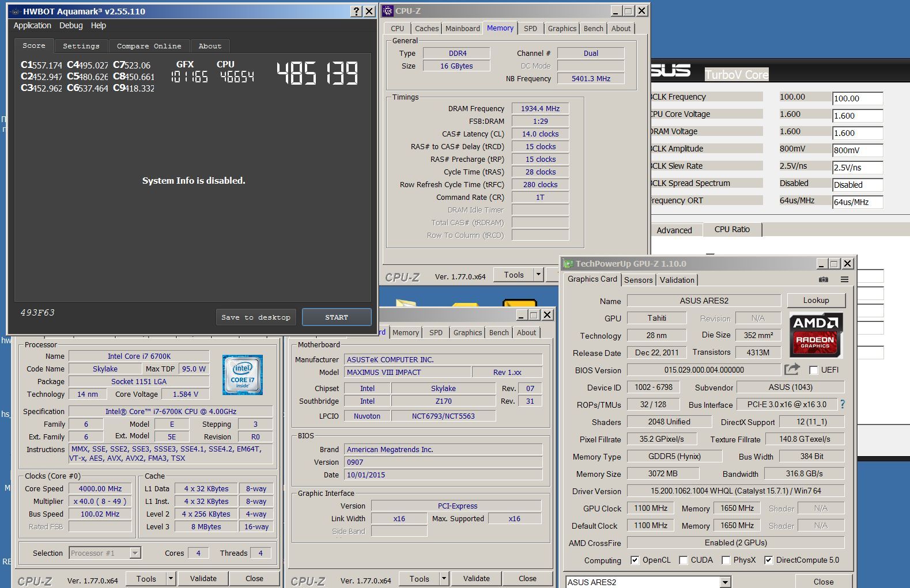Click the AMD CrossFire Enabled (2 GPUs) field

point(735,543)
